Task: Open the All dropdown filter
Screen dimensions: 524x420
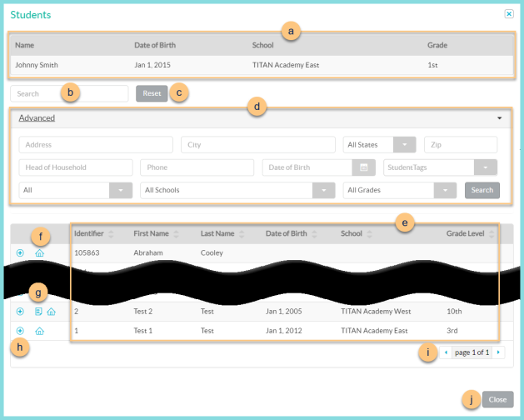Action: tap(121, 190)
